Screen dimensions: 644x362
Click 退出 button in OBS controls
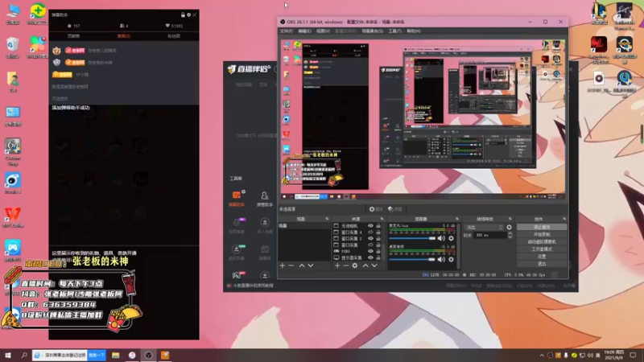click(x=542, y=264)
